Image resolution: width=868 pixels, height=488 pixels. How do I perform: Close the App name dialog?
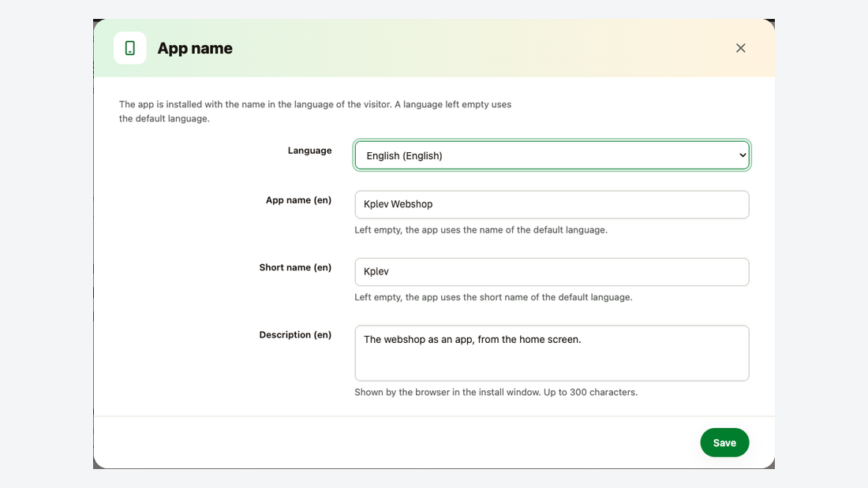click(741, 48)
